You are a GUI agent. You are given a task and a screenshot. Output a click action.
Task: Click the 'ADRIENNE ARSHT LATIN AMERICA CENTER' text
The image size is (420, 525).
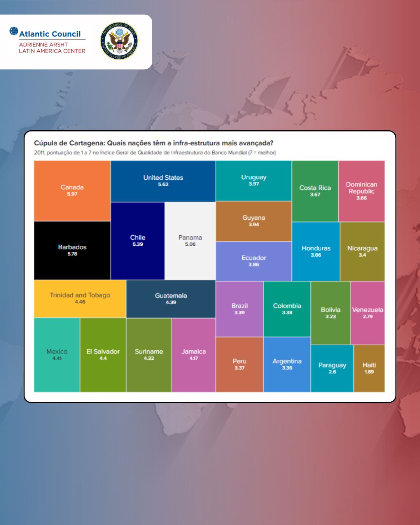[52, 48]
